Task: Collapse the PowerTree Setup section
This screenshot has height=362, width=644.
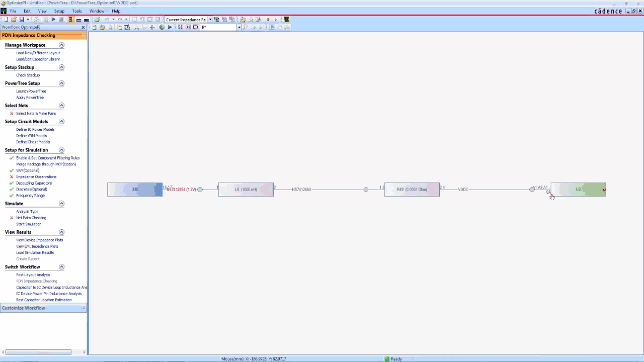Action: (x=61, y=83)
